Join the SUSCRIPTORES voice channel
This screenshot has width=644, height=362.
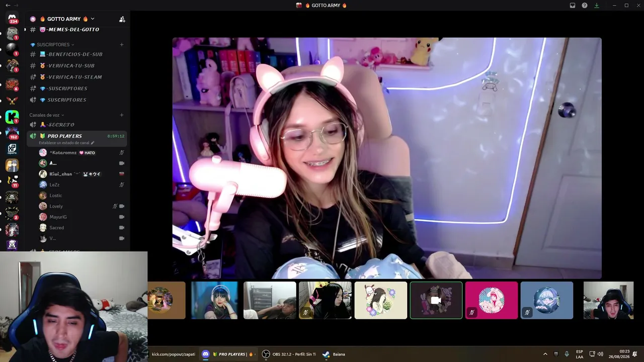tap(77, 100)
